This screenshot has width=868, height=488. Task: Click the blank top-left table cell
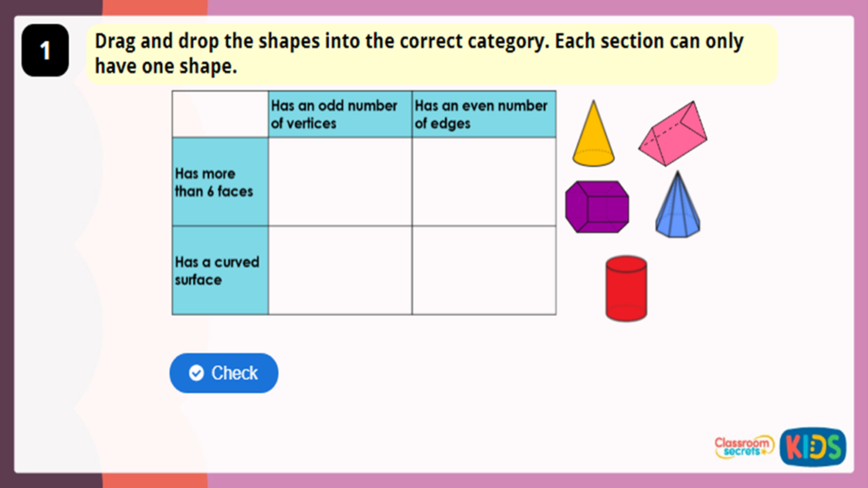point(219,114)
